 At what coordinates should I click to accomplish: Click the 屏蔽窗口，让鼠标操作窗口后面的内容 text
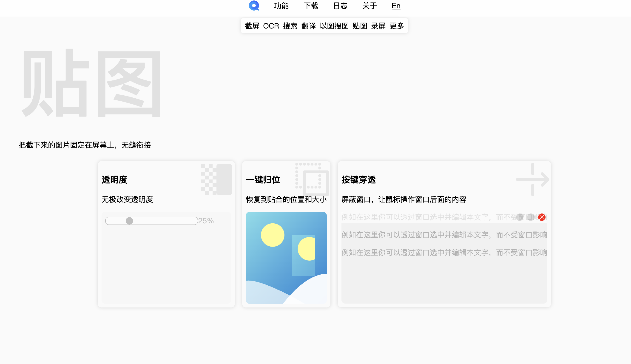click(404, 199)
